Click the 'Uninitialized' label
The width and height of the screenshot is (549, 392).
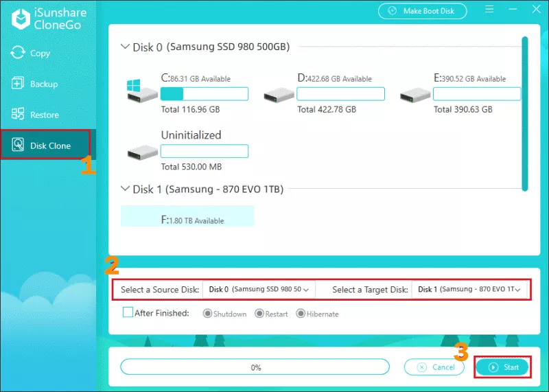pyautogui.click(x=191, y=135)
